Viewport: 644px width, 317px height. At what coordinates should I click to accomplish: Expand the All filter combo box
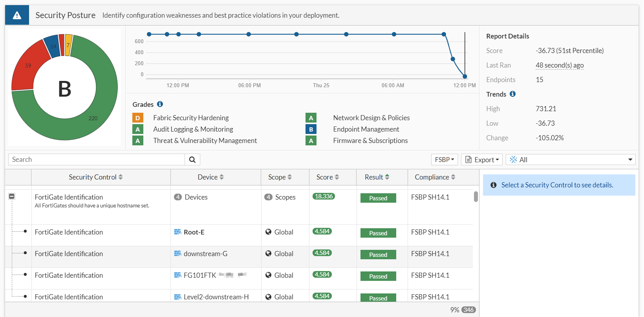click(571, 159)
